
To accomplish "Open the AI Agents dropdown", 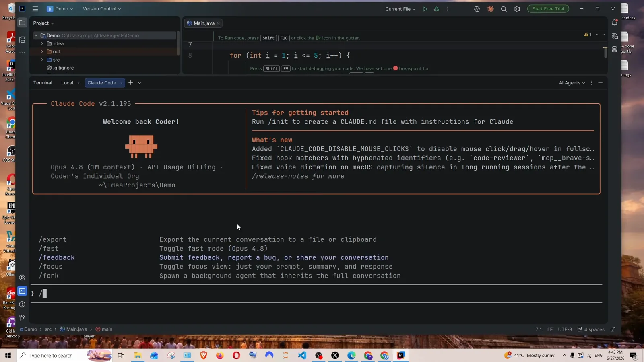I will point(572,83).
